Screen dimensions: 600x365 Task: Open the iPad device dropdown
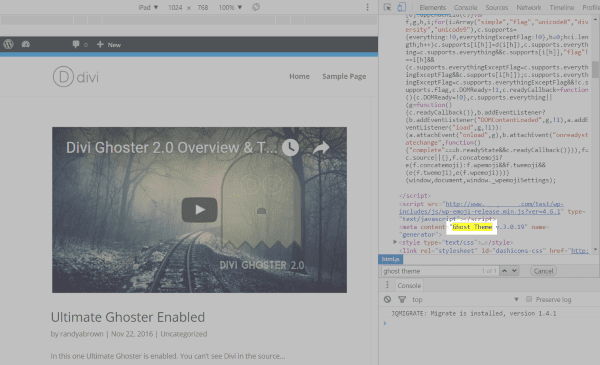point(148,7)
